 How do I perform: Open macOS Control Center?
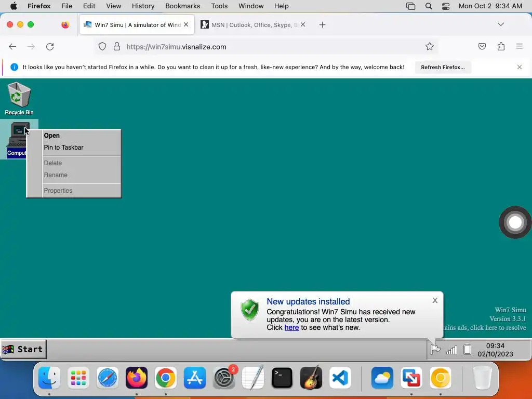[445, 6]
